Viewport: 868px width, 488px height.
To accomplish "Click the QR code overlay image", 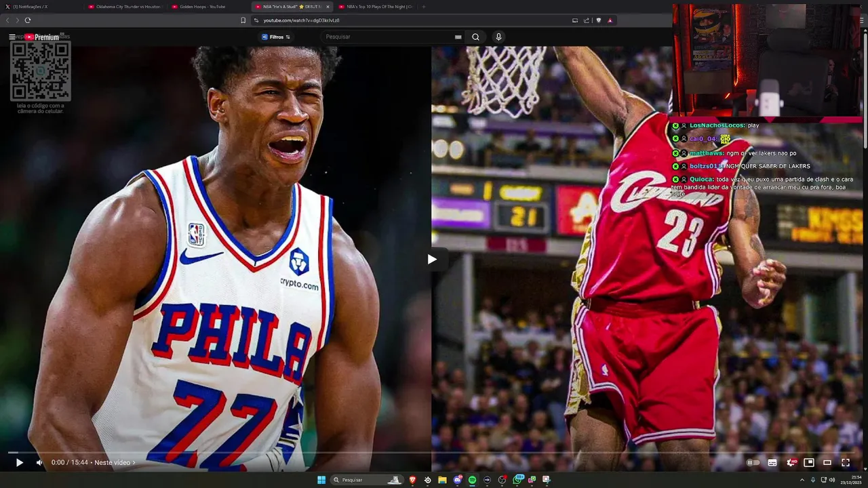I will [40, 70].
